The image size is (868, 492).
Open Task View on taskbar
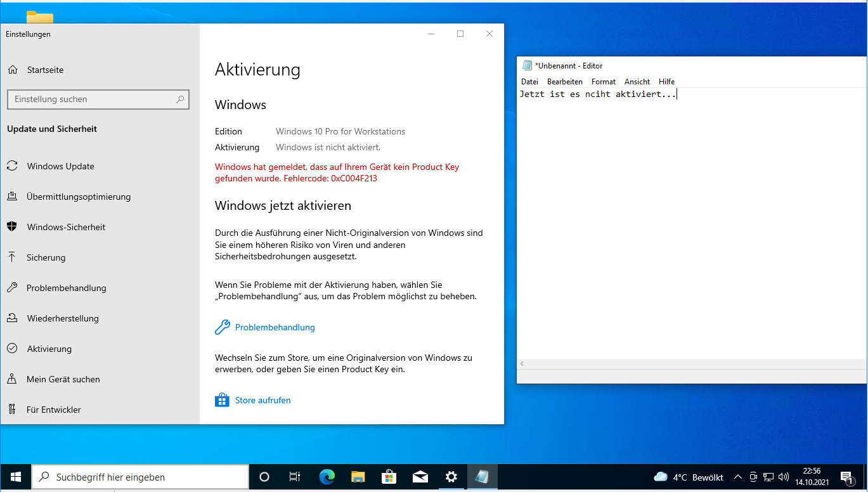[295, 477]
